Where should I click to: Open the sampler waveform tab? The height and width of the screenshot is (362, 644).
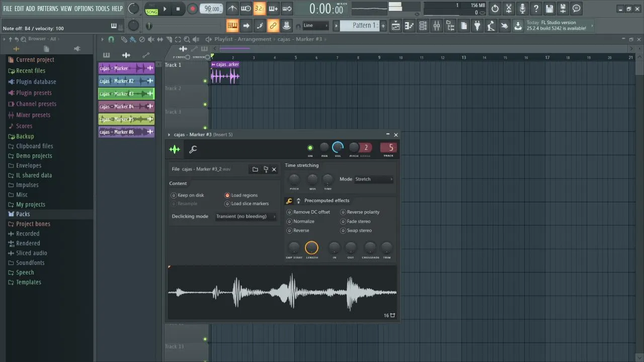click(x=175, y=149)
